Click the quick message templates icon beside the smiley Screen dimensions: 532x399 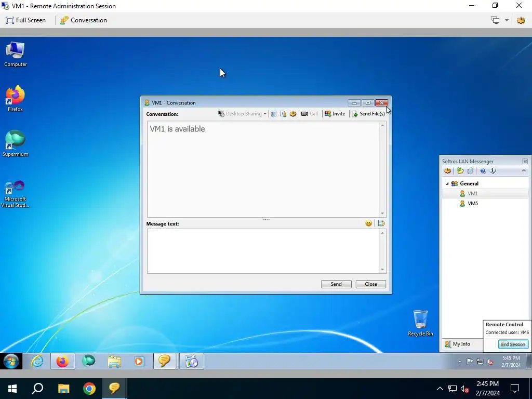click(x=381, y=223)
